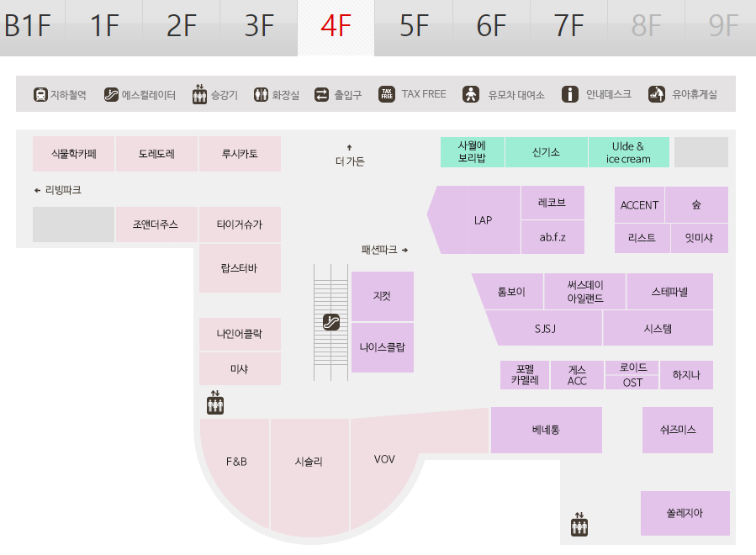This screenshot has height=555, width=756.
Task: Open the 6F floor tab
Action: tap(491, 27)
